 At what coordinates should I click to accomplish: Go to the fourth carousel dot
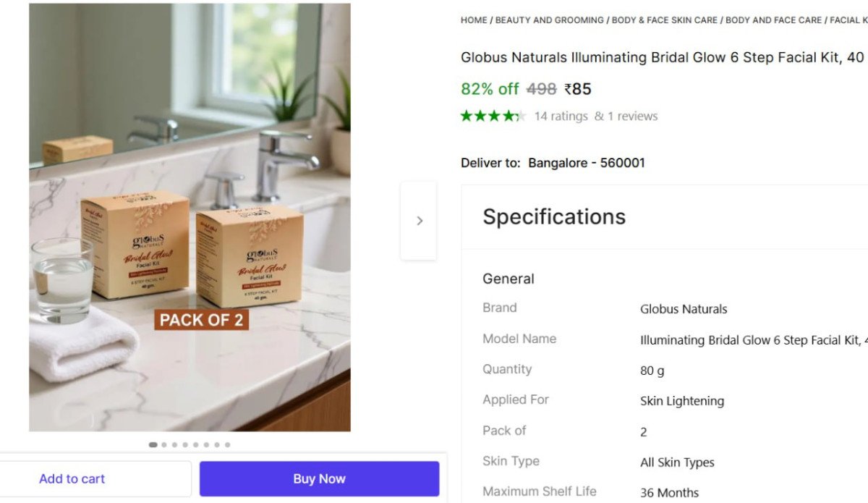click(186, 445)
